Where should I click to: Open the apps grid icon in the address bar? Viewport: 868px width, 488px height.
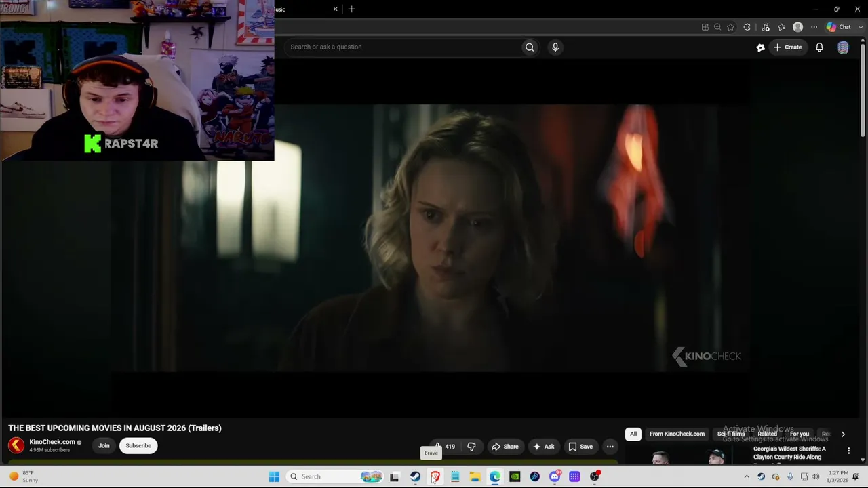[705, 27]
